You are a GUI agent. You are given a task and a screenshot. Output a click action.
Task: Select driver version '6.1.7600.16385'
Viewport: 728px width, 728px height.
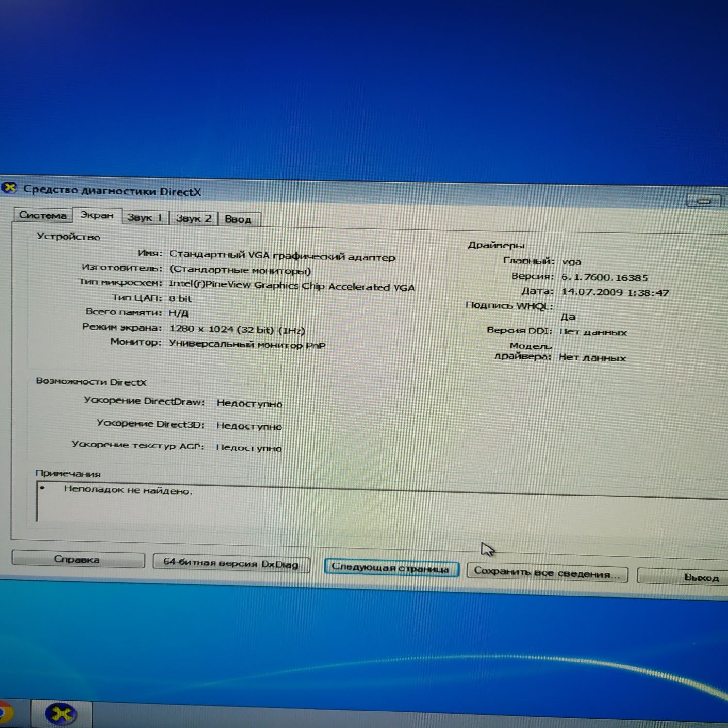[604, 278]
